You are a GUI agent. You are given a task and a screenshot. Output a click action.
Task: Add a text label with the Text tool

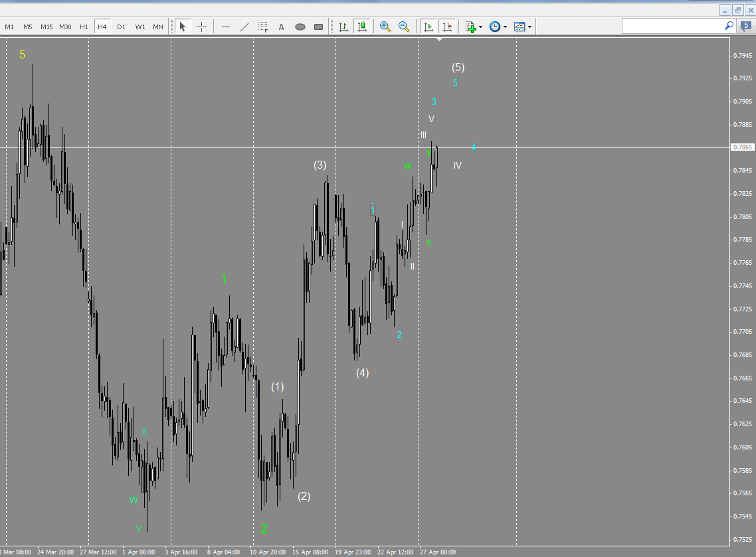(x=281, y=27)
